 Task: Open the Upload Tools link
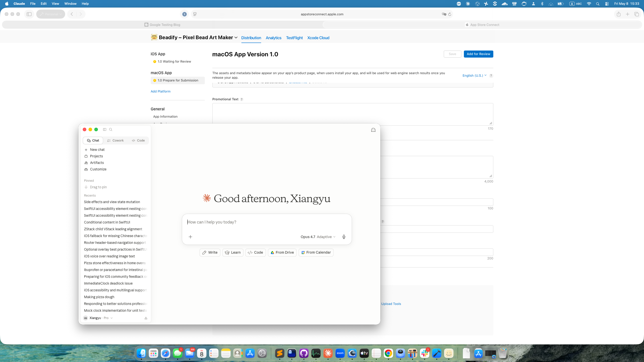coord(391,304)
